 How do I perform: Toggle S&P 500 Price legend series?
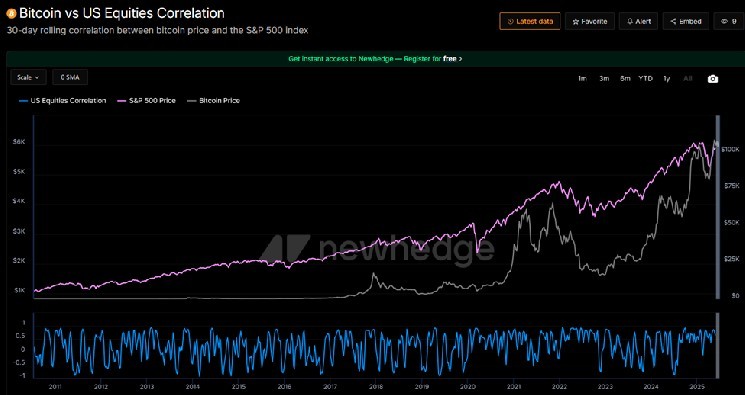[146, 101]
